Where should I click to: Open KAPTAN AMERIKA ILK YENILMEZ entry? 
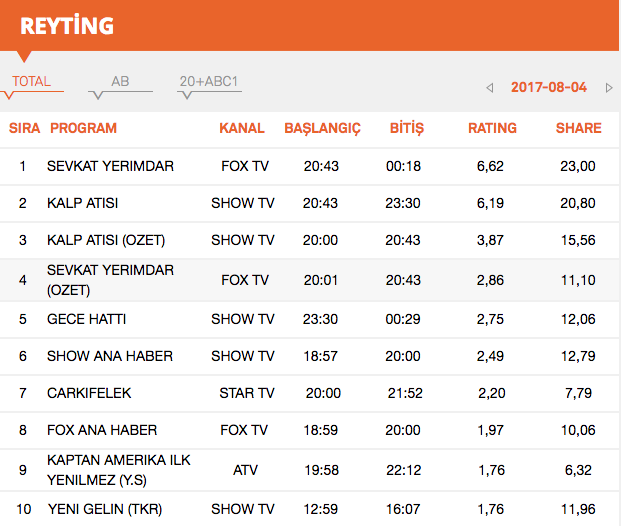point(118,469)
